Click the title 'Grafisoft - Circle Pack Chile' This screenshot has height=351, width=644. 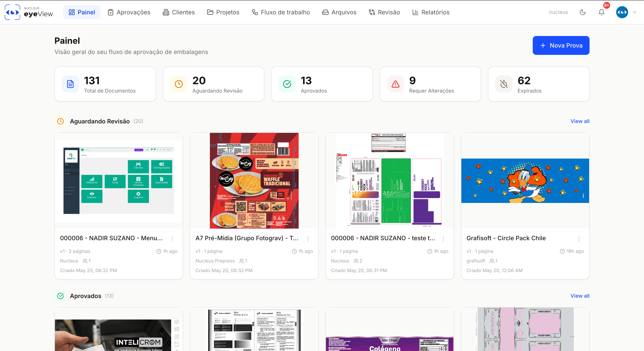coord(506,238)
